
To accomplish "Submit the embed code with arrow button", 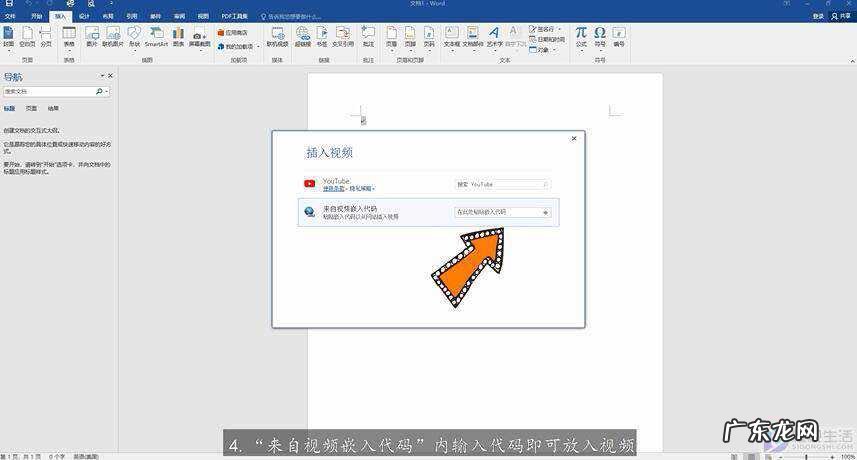I will [545, 213].
